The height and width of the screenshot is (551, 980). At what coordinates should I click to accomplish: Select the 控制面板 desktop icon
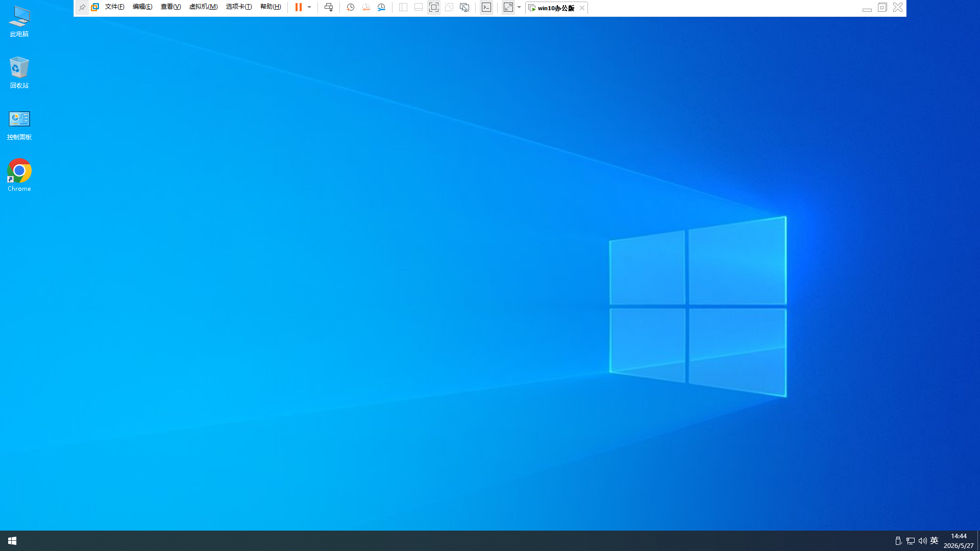19,125
